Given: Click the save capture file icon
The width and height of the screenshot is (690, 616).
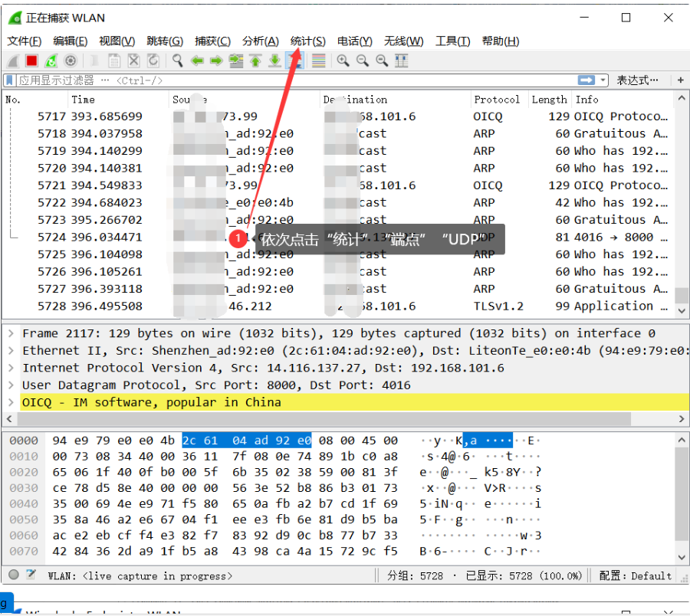Looking at the screenshot, I should pyautogui.click(x=114, y=61).
